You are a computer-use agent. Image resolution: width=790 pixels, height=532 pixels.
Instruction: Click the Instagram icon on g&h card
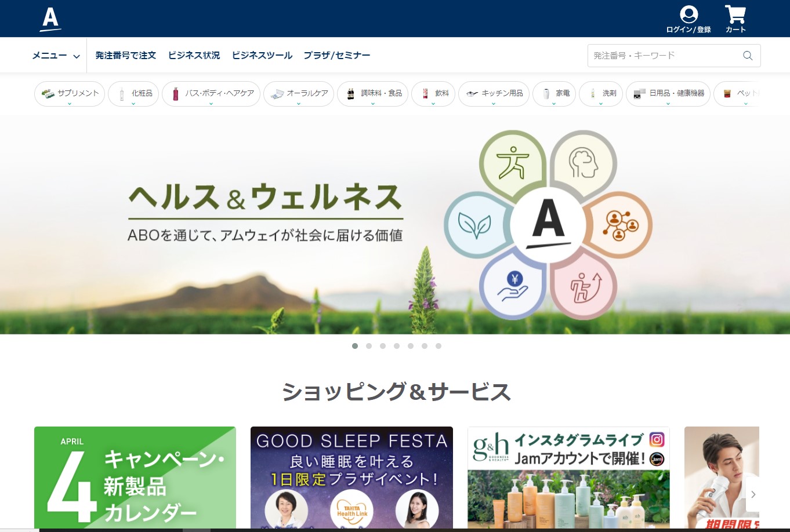pyautogui.click(x=657, y=440)
